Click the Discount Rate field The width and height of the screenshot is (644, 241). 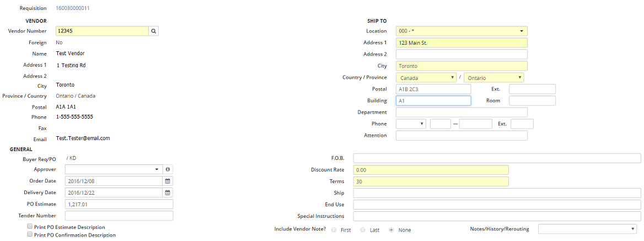click(x=430, y=170)
